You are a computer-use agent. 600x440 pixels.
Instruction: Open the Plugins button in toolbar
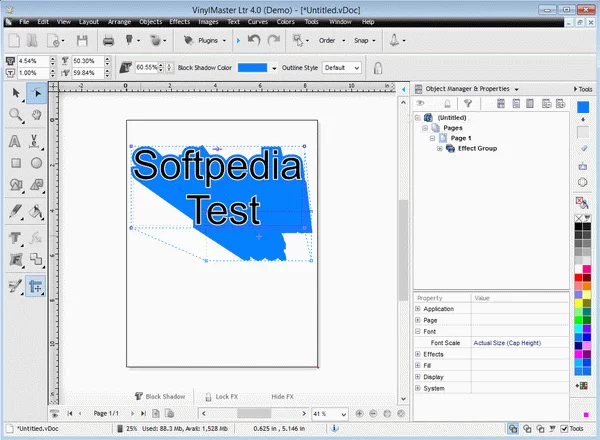[x=204, y=41]
